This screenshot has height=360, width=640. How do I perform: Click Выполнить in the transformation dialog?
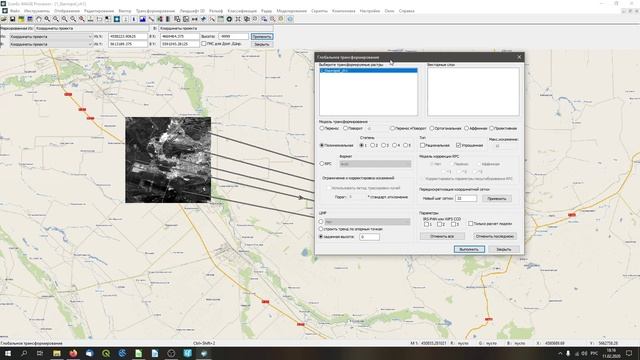click(x=469, y=249)
